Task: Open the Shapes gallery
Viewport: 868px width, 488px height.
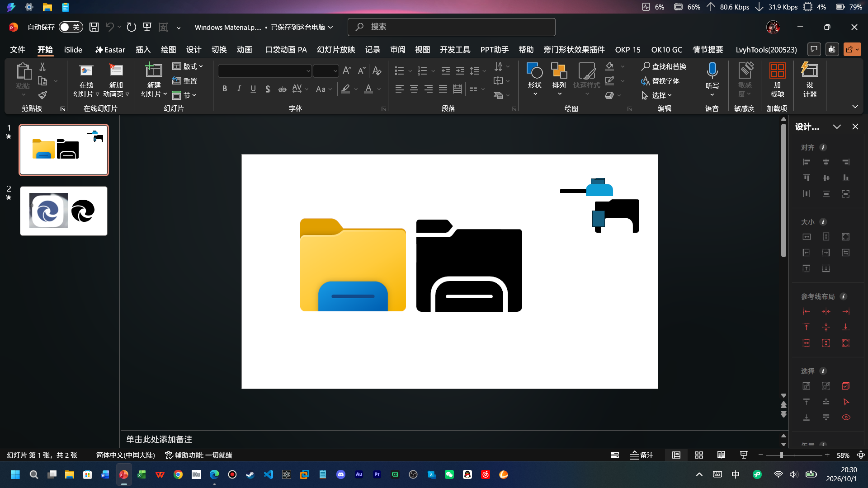Action: (x=534, y=79)
